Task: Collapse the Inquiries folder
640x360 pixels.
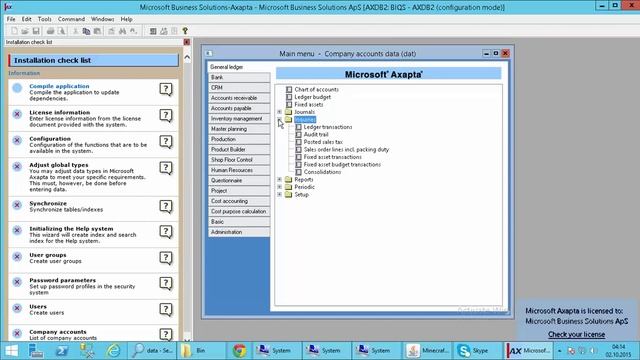Action: tap(280, 119)
